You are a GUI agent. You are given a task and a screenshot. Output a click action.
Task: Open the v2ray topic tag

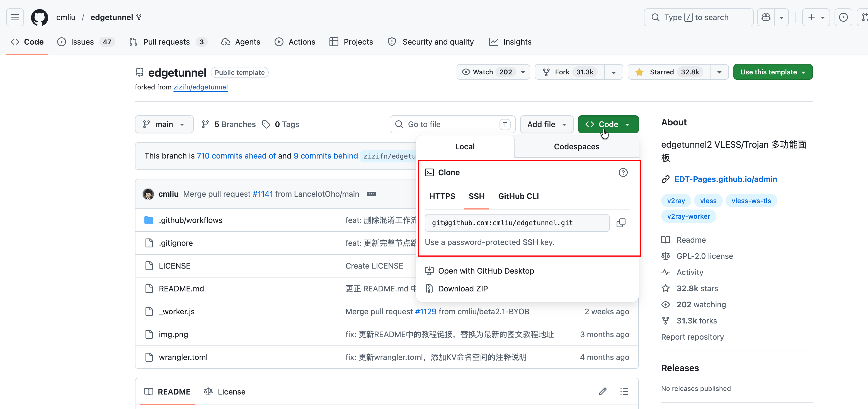[676, 201]
